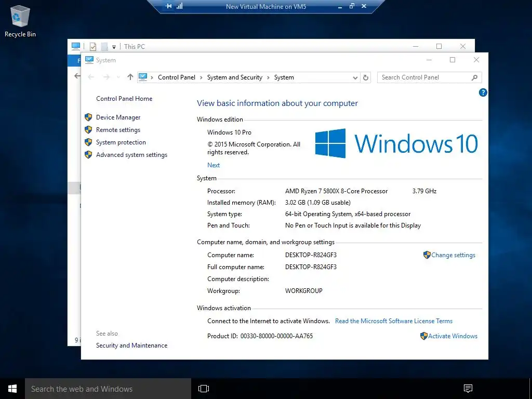532x399 pixels.
Task: Click the AMD Ryzen 7 5800X processor text
Action: (336, 191)
